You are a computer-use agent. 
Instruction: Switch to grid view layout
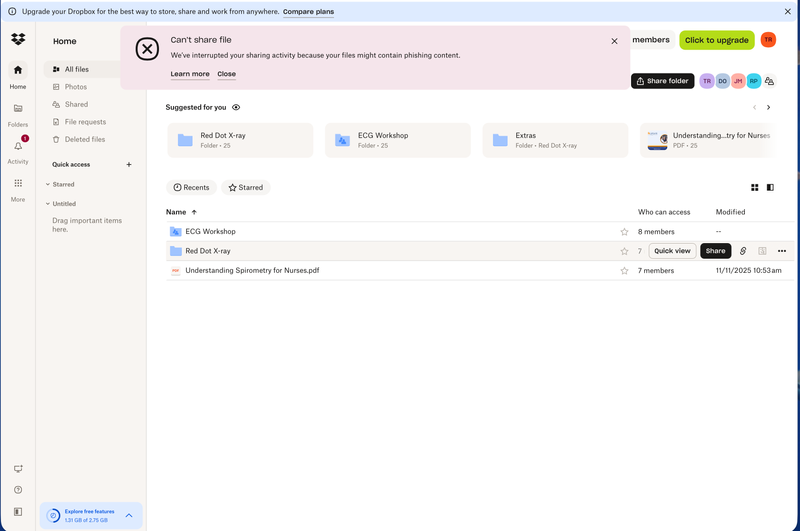pyautogui.click(x=755, y=187)
